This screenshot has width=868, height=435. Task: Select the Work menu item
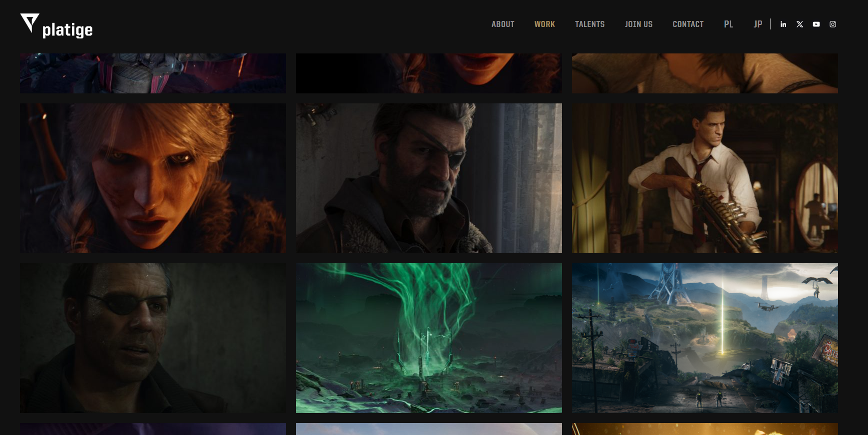(545, 24)
